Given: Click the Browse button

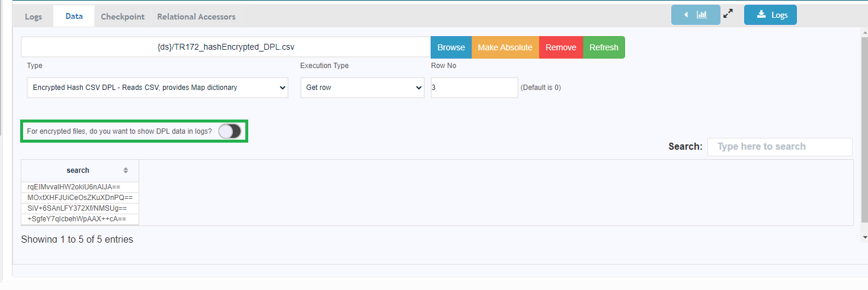Looking at the screenshot, I should [x=451, y=47].
